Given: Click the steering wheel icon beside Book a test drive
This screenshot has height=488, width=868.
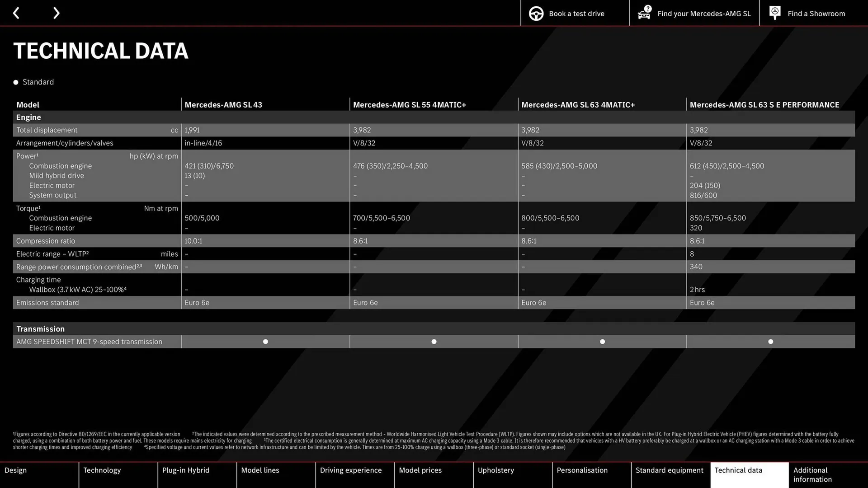Looking at the screenshot, I should [536, 13].
